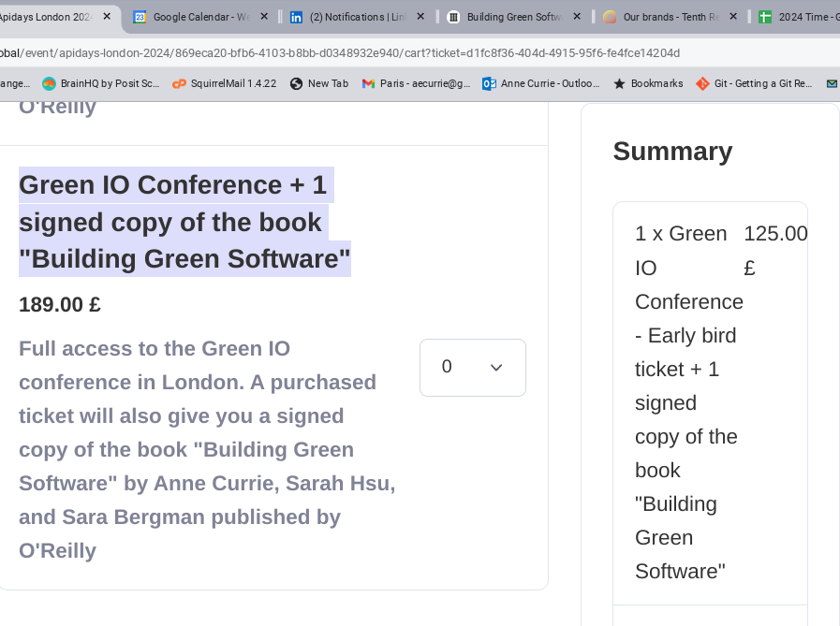This screenshot has height=626, width=840.
Task: Click the chevron arrow in quantity selector
Action: pyautogui.click(x=496, y=368)
